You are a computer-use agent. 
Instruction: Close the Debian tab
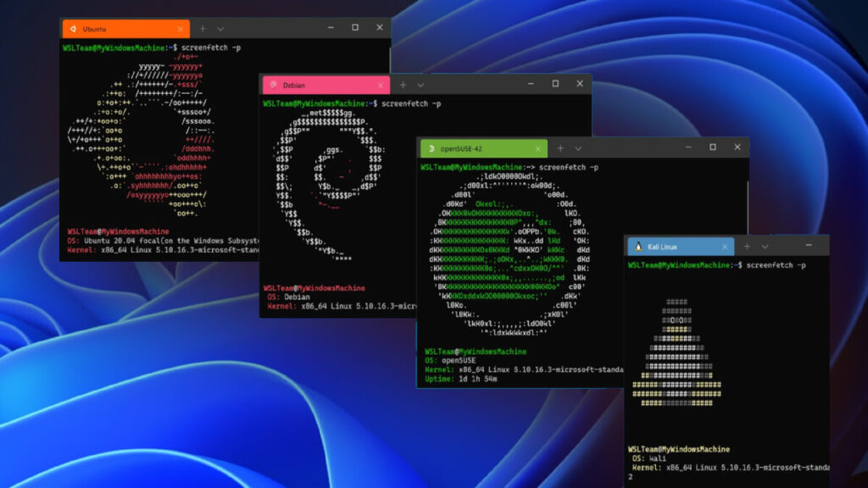pyautogui.click(x=381, y=86)
